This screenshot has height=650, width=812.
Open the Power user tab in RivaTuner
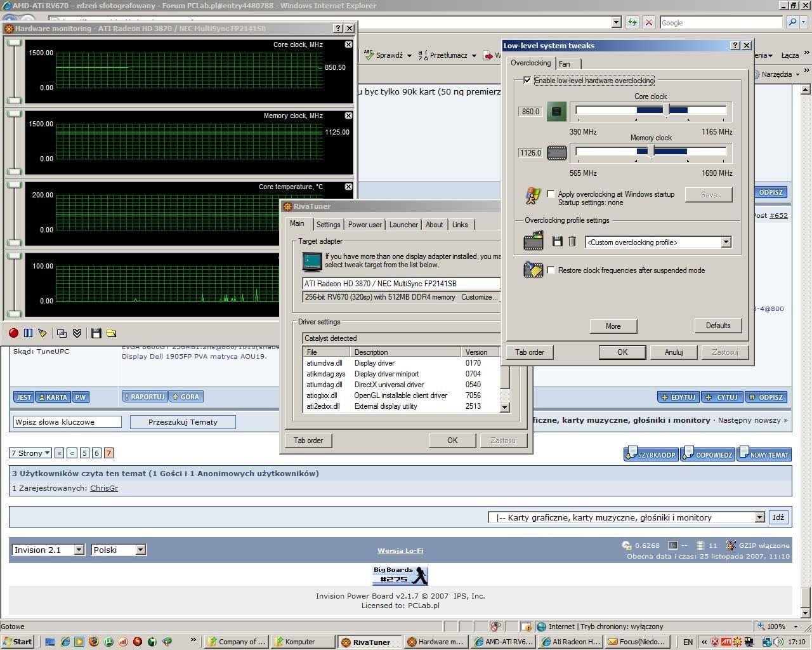[365, 225]
